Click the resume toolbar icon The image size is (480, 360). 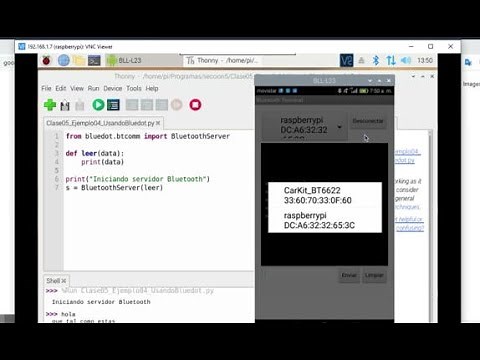(x=177, y=105)
